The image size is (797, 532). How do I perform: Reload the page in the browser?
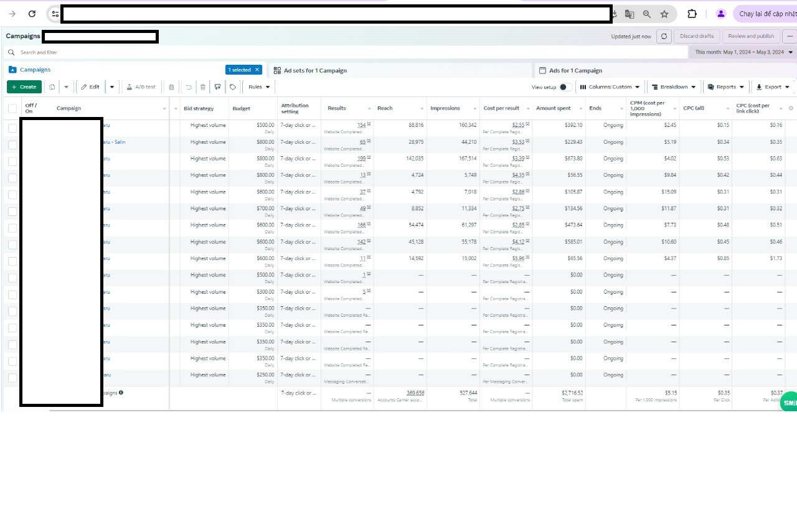32,14
